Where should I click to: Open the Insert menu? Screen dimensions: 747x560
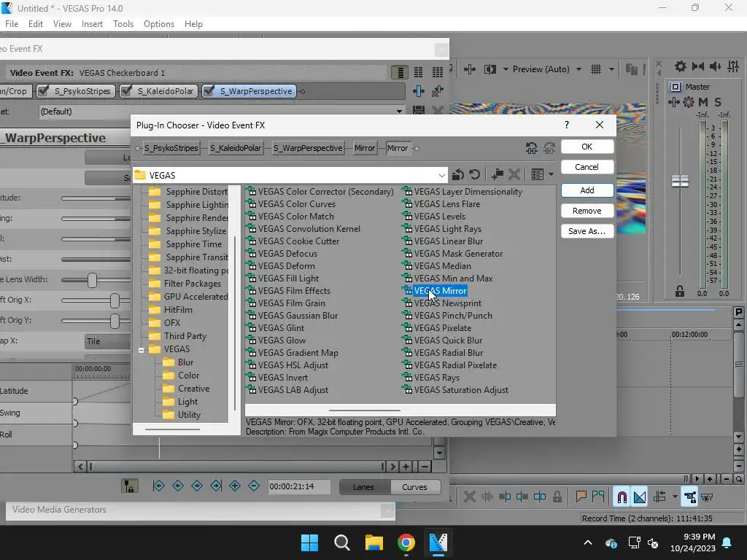click(x=92, y=24)
